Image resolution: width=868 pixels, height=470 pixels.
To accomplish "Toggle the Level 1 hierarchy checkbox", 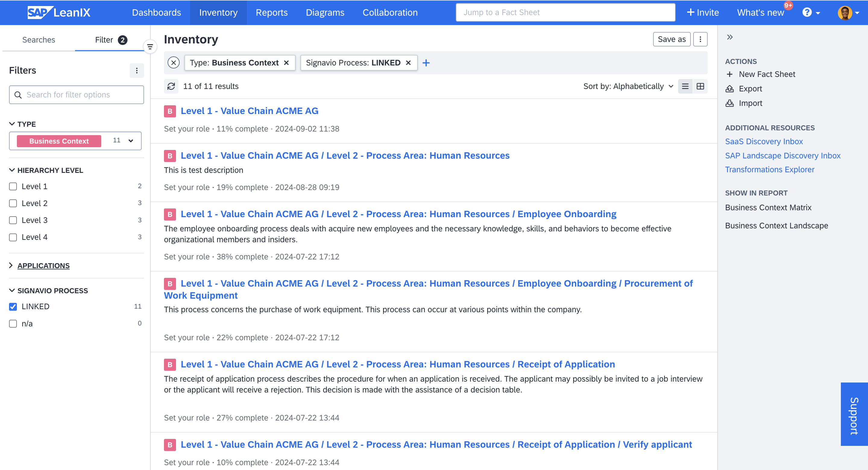I will point(13,186).
